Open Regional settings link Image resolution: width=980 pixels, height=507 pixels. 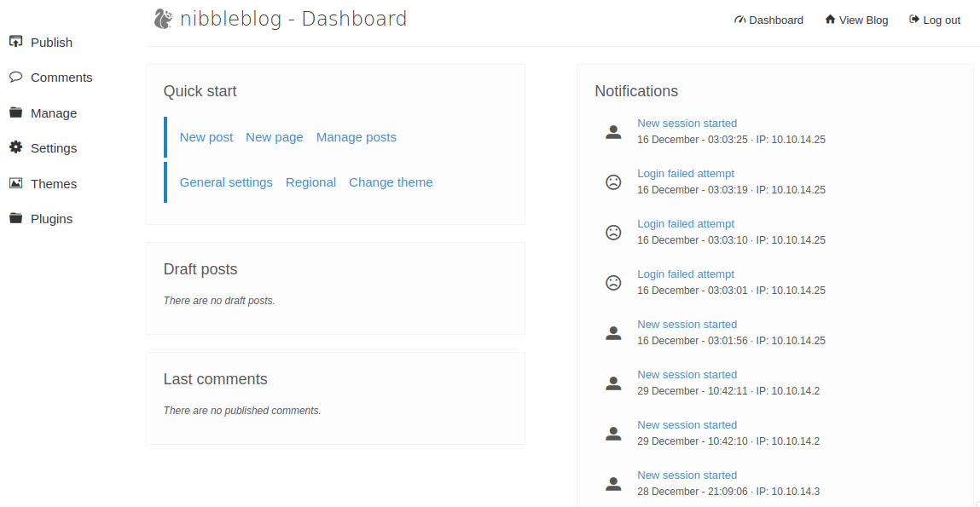click(310, 182)
